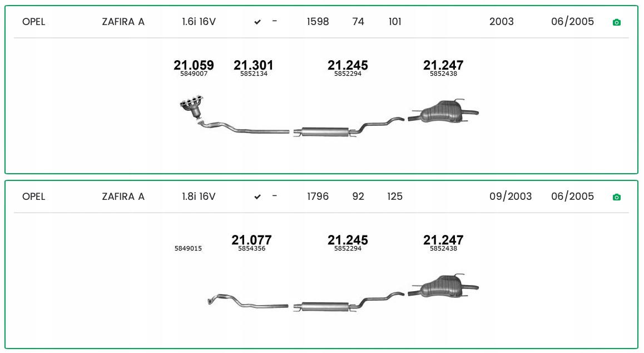Open part number 21.059

(x=194, y=66)
